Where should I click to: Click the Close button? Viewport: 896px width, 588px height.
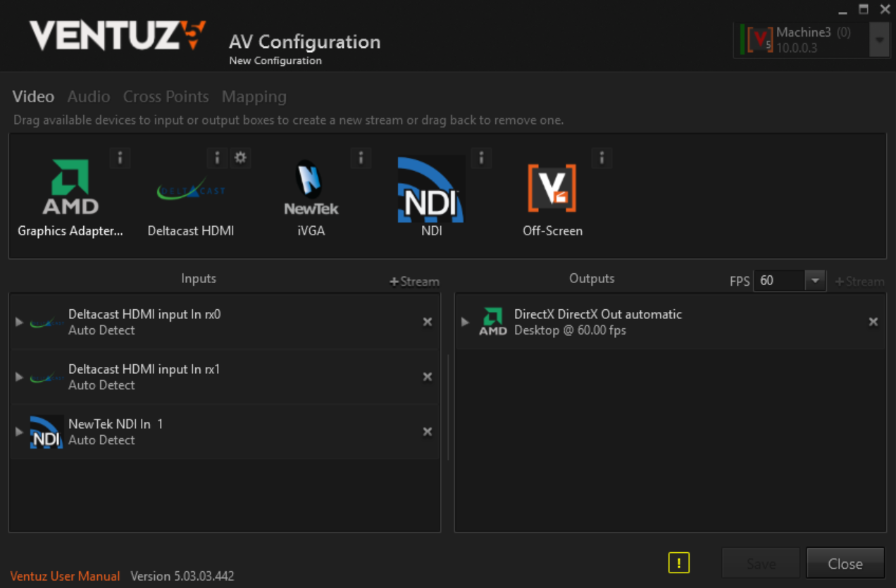pos(845,563)
